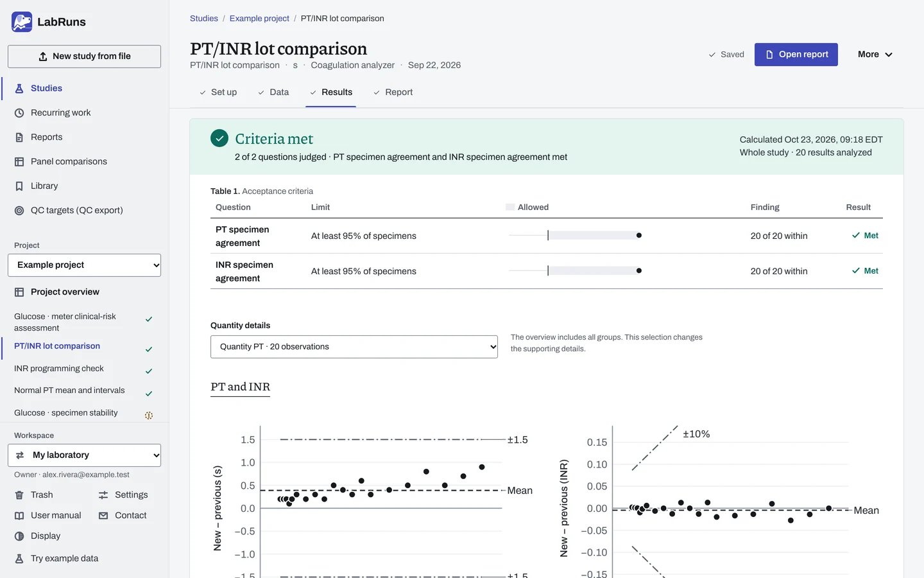Click the QC targets bullseye icon
This screenshot has height=578, width=924.
coord(19,211)
